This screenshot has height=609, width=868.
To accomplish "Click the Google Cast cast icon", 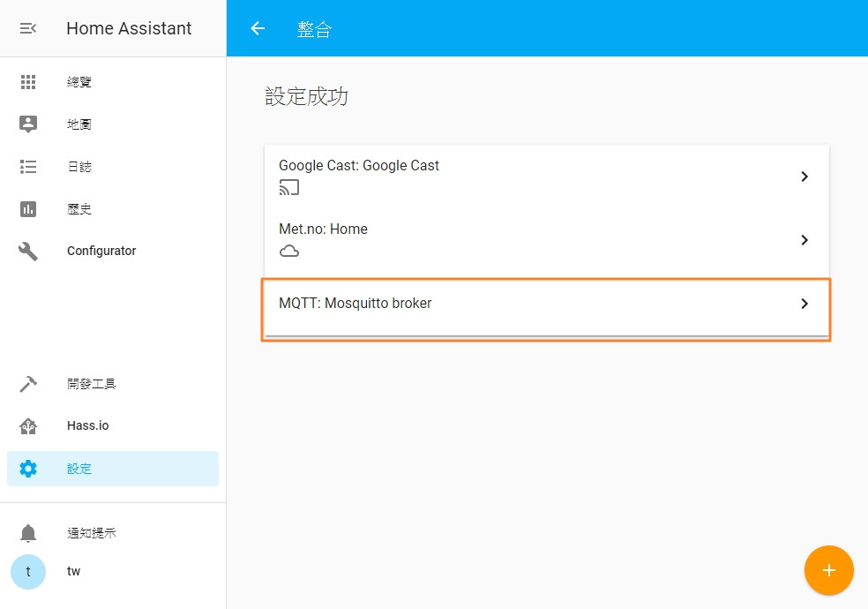I will [289, 188].
